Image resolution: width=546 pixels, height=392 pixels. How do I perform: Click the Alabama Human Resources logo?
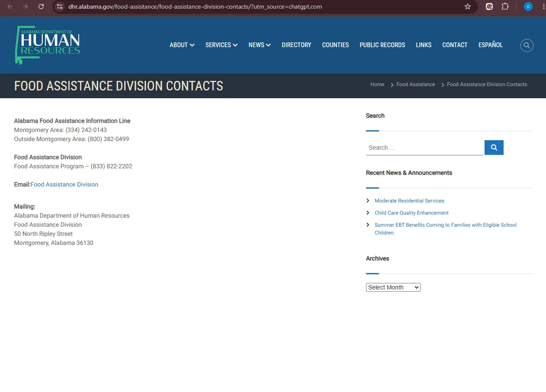(x=48, y=45)
